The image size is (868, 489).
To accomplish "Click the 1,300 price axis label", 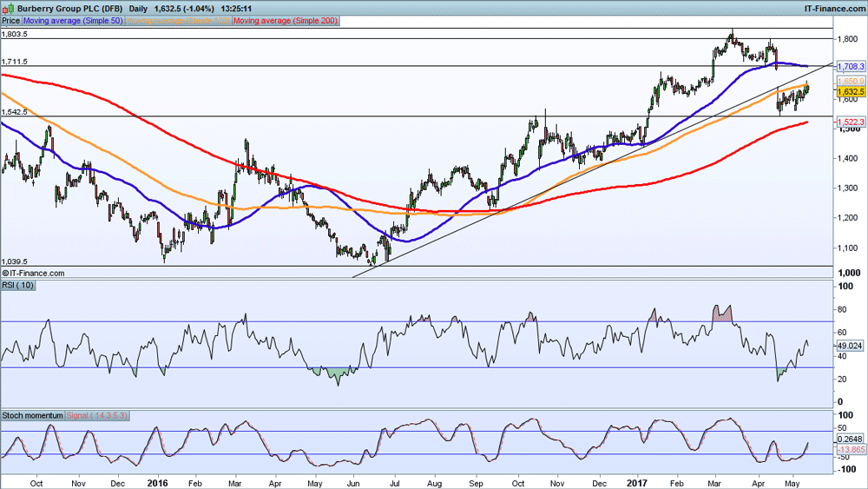I will click(x=848, y=188).
